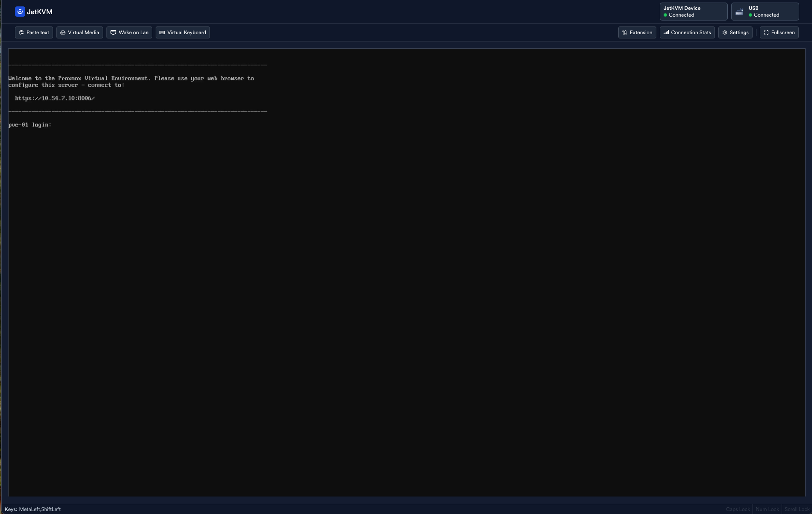Click the pve-01 login prompt line
812x514 pixels.
coord(30,125)
